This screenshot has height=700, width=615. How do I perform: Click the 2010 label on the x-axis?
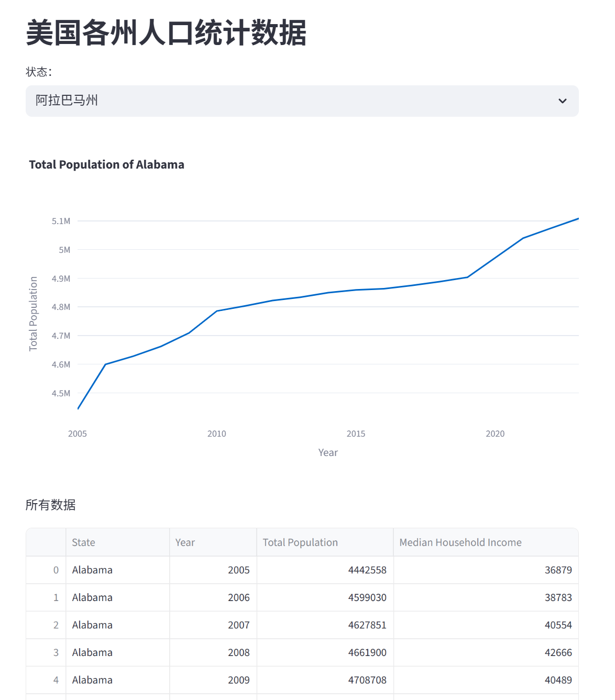click(217, 434)
